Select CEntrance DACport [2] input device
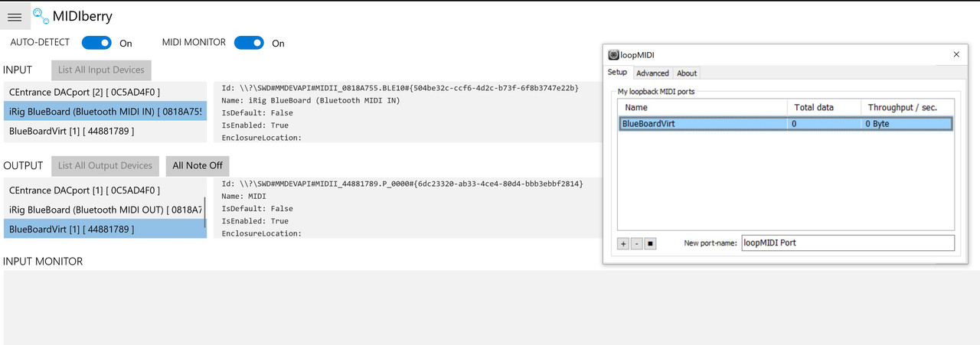Image resolution: width=980 pixels, height=345 pixels. point(105,92)
